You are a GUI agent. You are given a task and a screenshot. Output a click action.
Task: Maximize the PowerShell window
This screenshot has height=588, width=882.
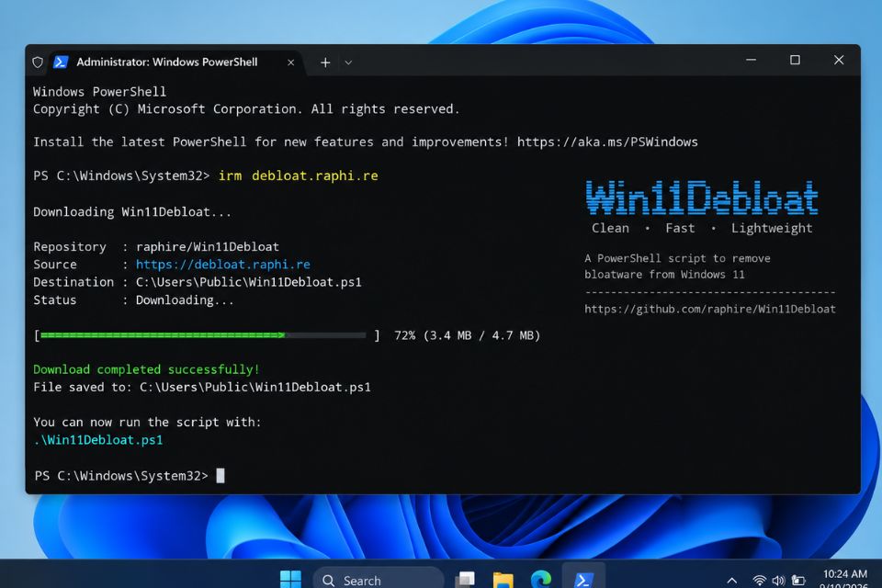point(795,60)
